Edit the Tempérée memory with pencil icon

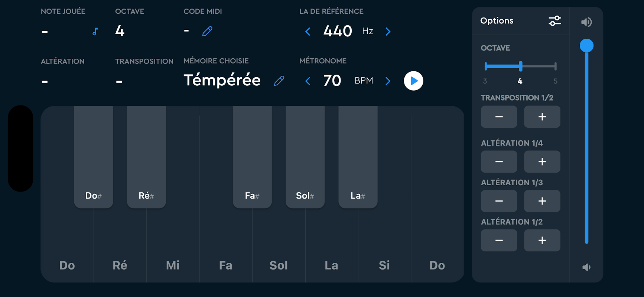pos(279,81)
